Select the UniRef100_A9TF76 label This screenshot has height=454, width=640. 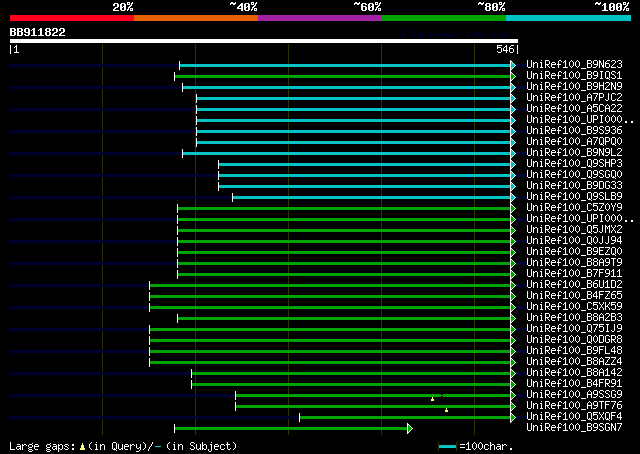[574, 406]
